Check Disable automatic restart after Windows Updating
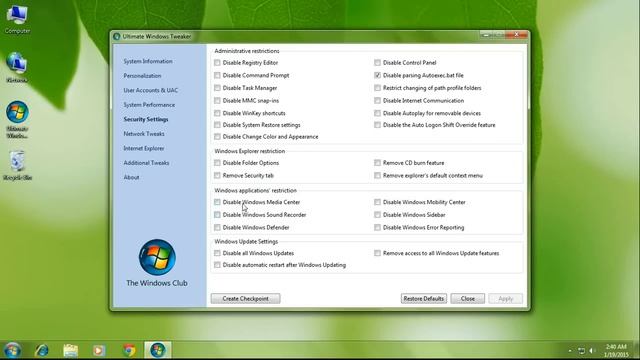 pos(217,265)
